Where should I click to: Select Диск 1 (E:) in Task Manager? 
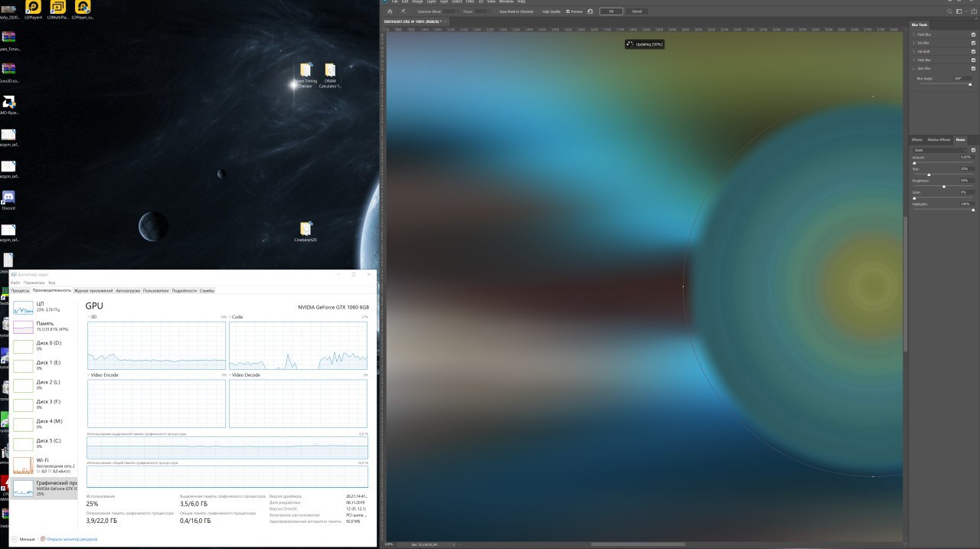coord(44,365)
